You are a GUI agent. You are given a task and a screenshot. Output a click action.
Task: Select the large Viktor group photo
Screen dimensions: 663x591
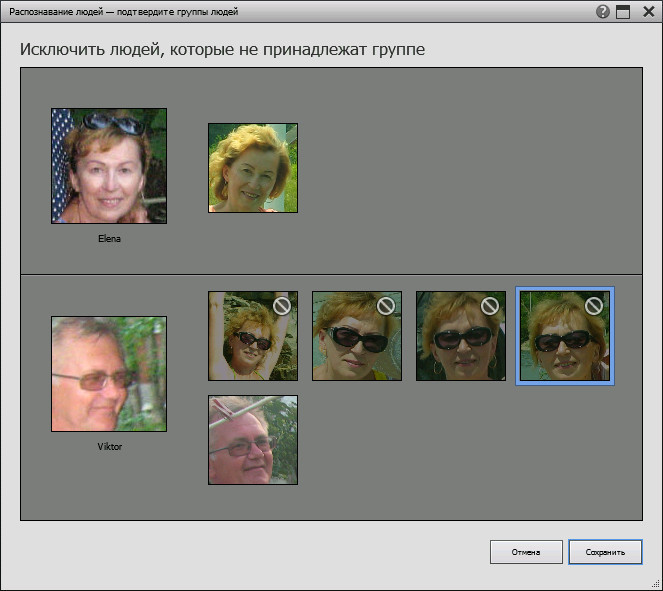click(x=109, y=374)
